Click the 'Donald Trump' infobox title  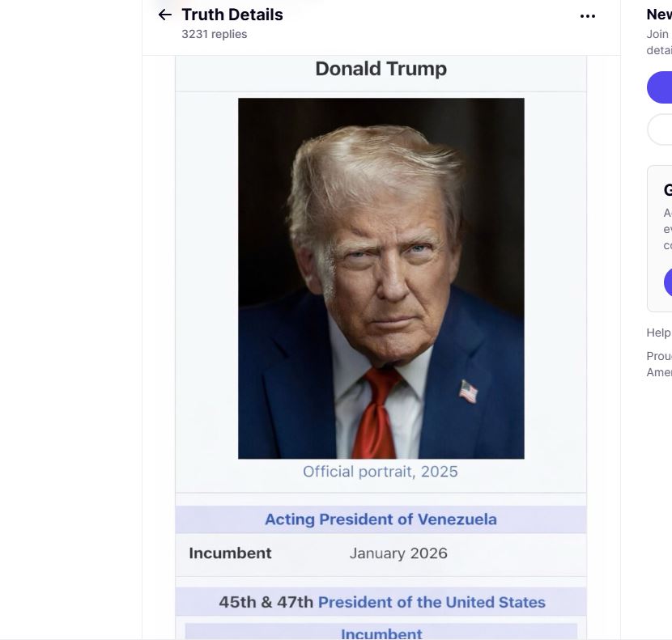click(381, 69)
